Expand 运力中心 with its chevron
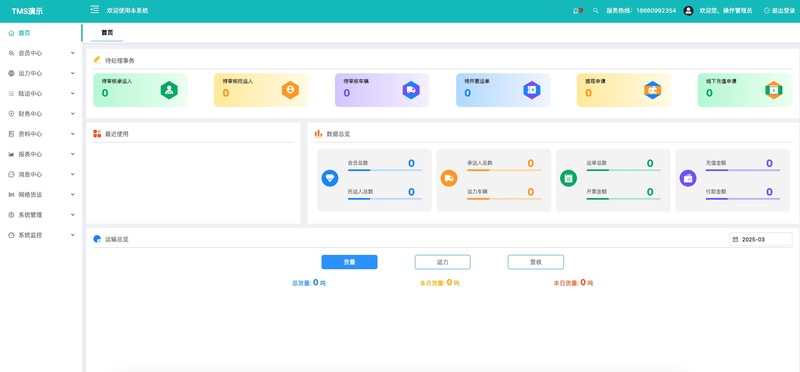Image resolution: width=800 pixels, height=372 pixels. click(x=72, y=73)
